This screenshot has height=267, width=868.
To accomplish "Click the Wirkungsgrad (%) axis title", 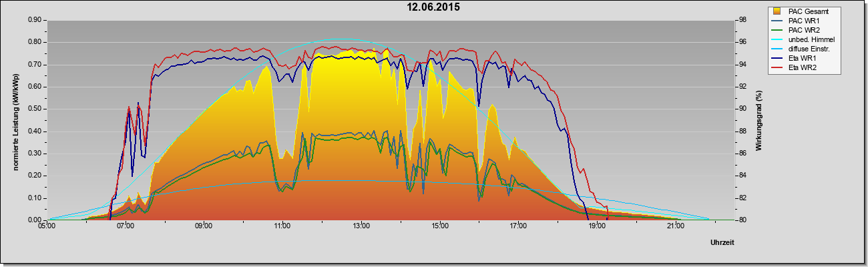I will click(x=759, y=120).
